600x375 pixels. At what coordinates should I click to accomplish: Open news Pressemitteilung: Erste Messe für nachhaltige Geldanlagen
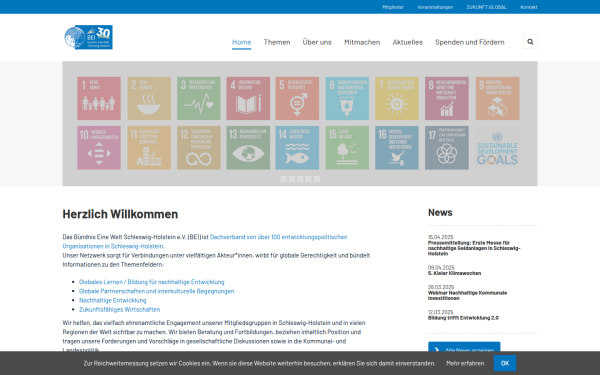(x=474, y=248)
